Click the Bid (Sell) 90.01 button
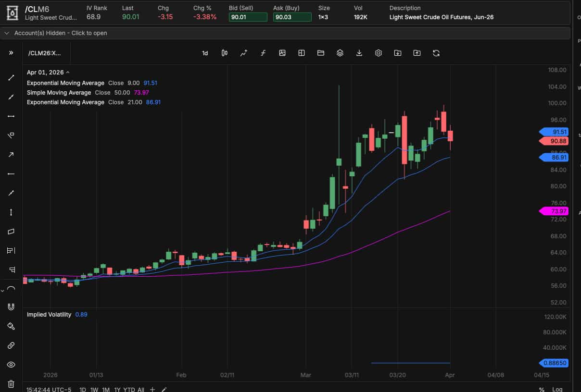The width and height of the screenshot is (581, 392). (x=248, y=17)
